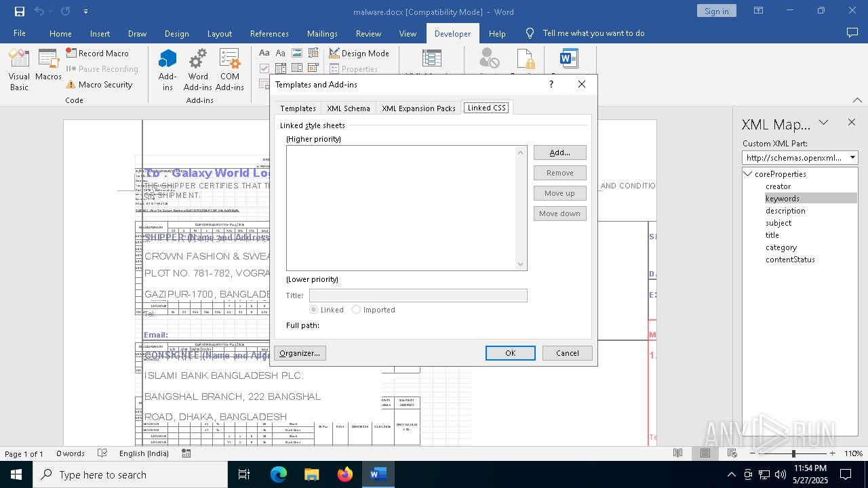Collapse the ribbon

click(857, 100)
